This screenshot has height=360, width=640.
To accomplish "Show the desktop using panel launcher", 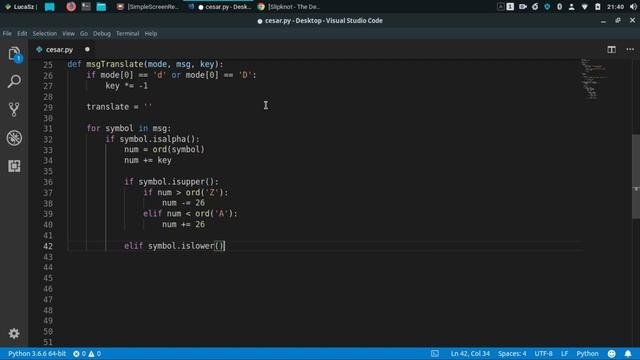I will click(50, 7).
